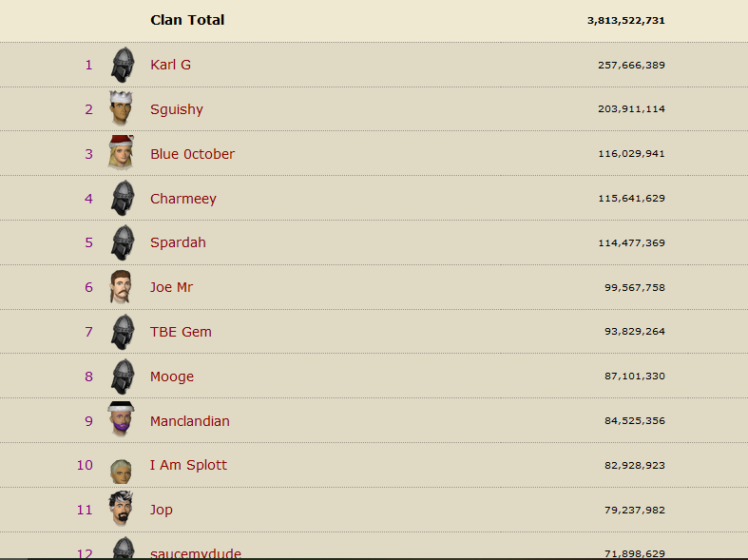Click TBE Gem's helmet avatar icon
The image size is (748, 560).
[122, 332]
